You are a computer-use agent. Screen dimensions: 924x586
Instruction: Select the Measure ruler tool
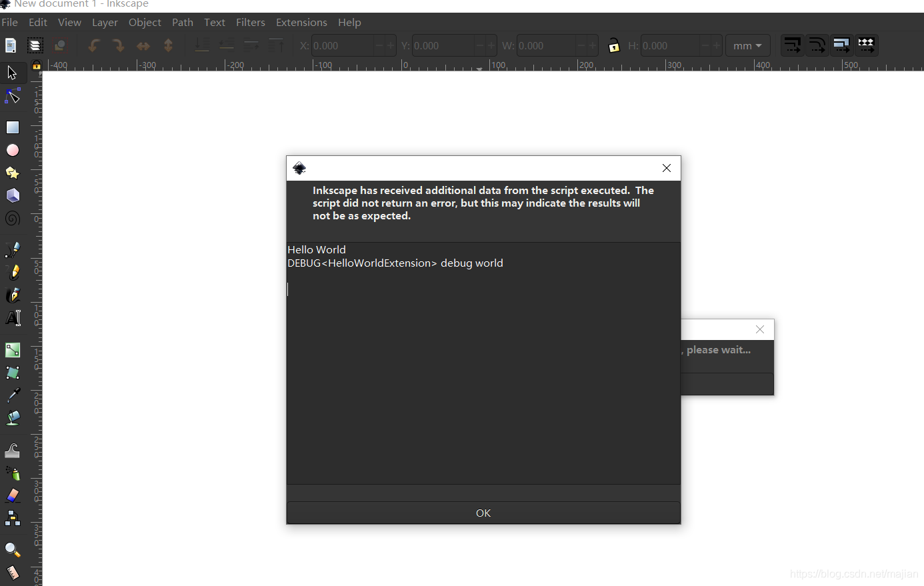(12, 572)
